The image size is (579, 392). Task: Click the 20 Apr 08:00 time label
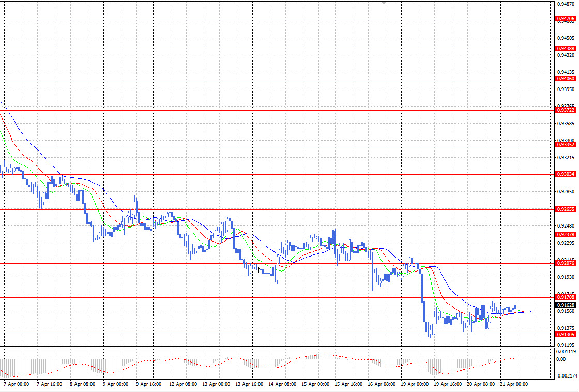click(481, 384)
